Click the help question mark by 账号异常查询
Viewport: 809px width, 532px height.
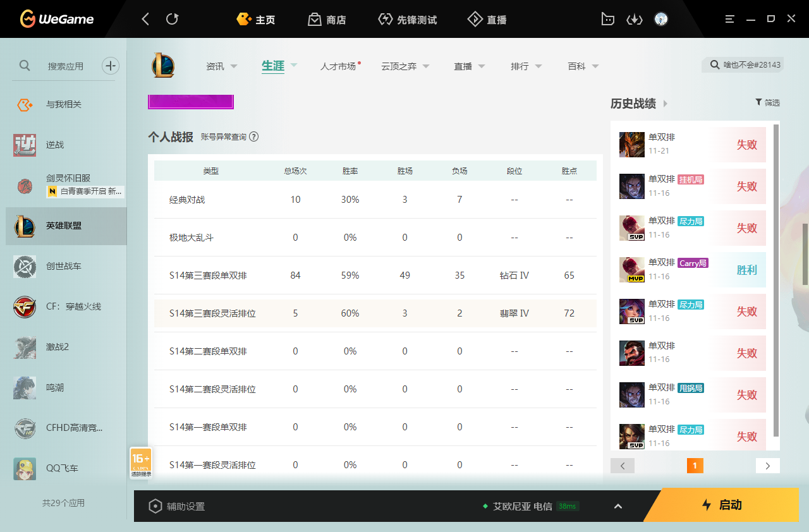click(x=254, y=136)
